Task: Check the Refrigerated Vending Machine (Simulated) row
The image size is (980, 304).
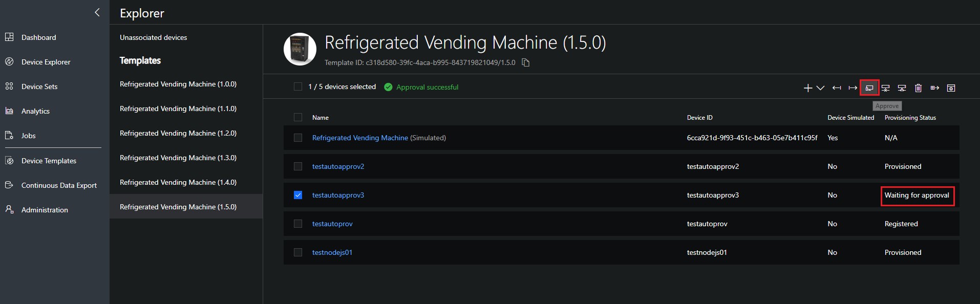Action: coord(298,138)
